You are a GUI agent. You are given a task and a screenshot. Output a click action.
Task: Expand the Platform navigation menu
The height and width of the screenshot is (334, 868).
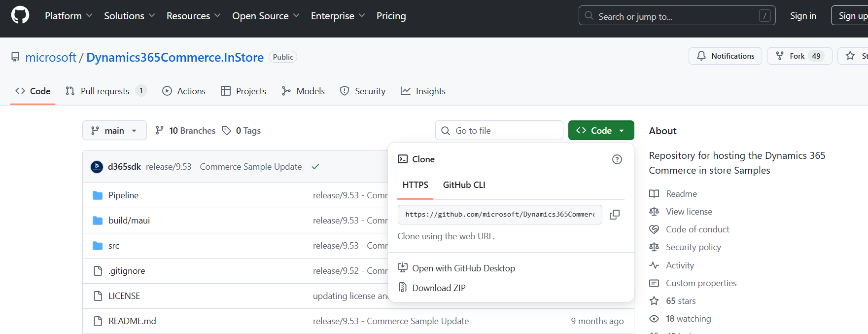click(68, 16)
